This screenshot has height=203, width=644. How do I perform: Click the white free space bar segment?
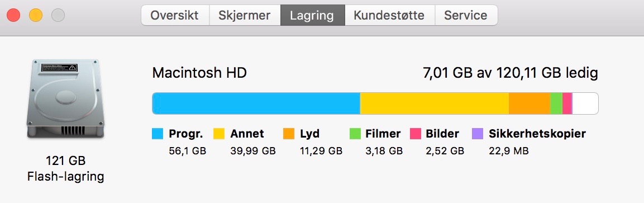pyautogui.click(x=585, y=103)
